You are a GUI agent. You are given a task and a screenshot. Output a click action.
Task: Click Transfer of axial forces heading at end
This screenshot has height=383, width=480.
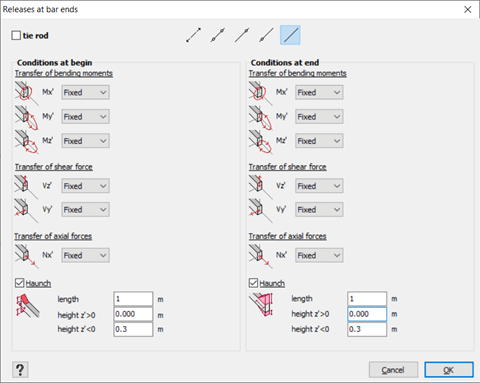(x=287, y=236)
